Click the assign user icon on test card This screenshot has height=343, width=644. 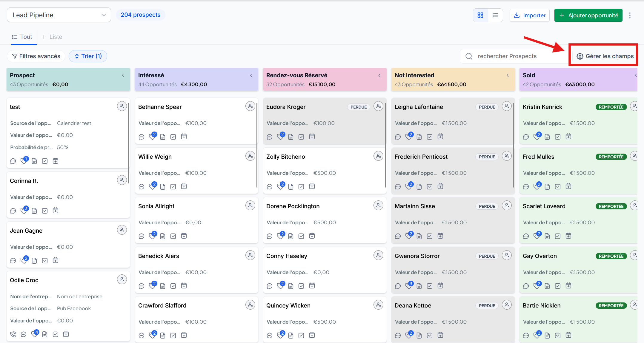coord(122,106)
